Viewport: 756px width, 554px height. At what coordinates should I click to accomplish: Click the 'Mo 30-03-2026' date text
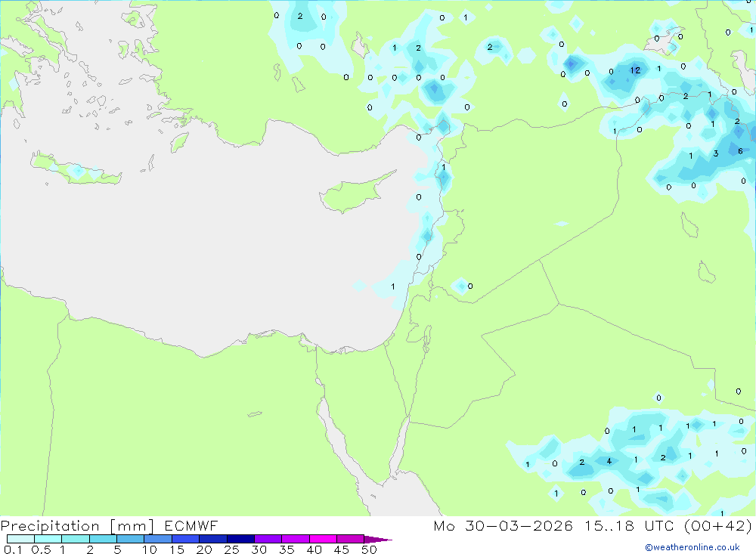pos(503,525)
